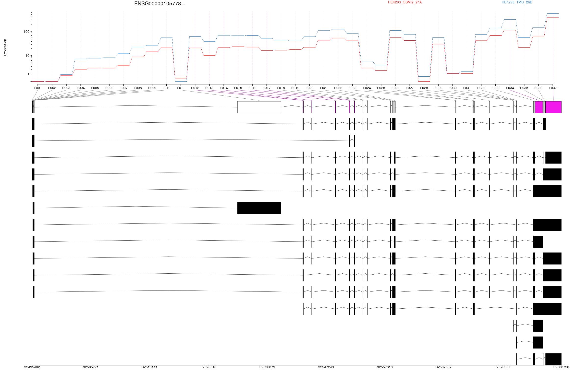588x372 pixels.
Task: Click the HEK293_TMG_2hB legend label
Action: tap(517, 2)
